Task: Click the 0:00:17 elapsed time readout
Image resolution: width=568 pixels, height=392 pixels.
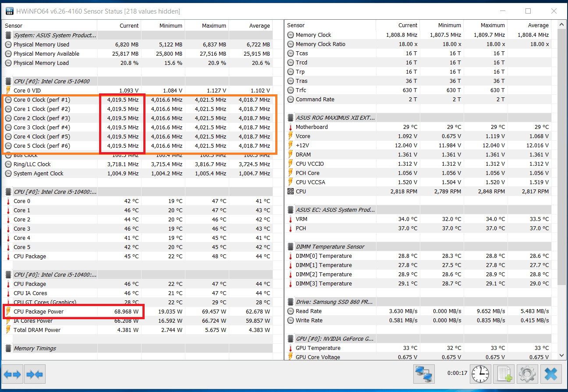Action: (x=457, y=374)
